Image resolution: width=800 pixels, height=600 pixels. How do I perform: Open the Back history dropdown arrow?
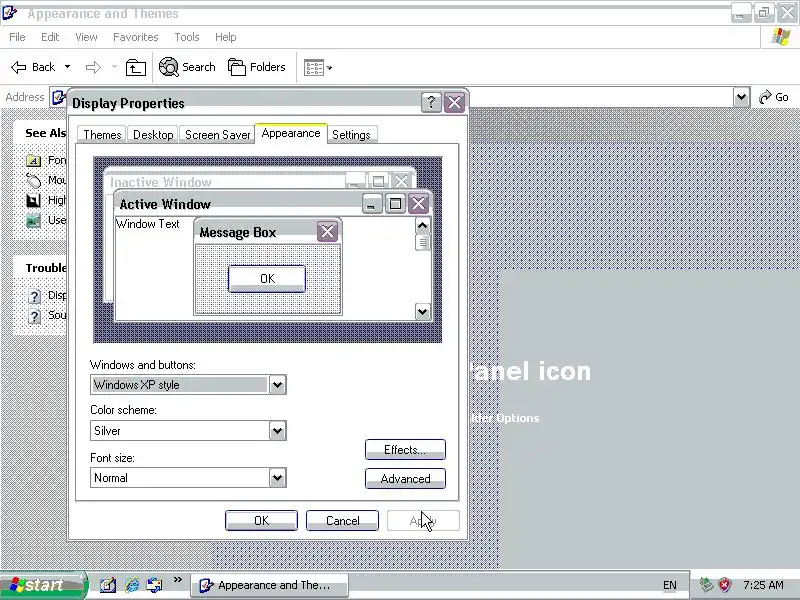(x=67, y=67)
